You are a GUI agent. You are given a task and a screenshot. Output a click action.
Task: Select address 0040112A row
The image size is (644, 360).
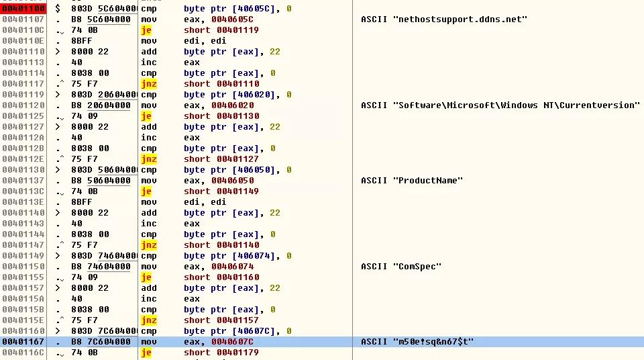[23, 138]
